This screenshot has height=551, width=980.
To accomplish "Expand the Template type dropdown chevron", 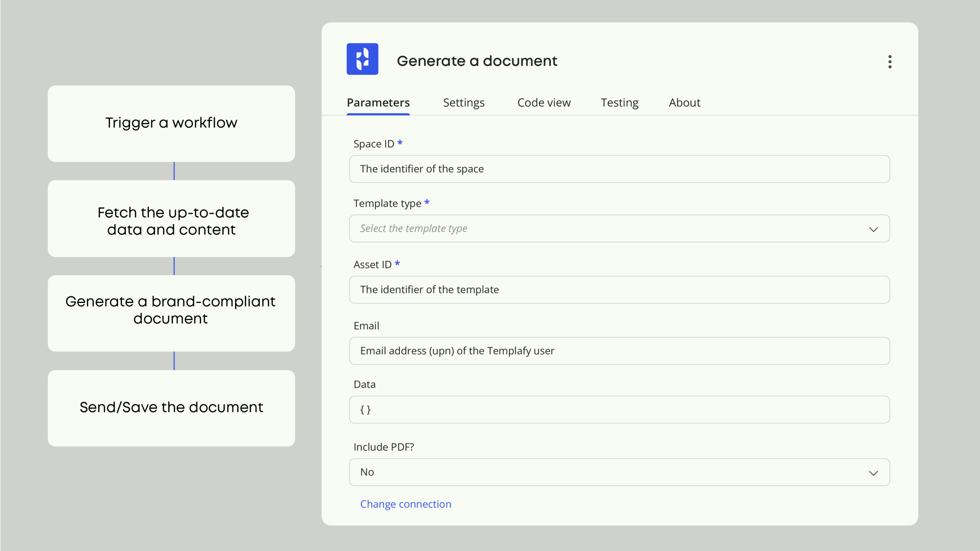I will (x=873, y=229).
